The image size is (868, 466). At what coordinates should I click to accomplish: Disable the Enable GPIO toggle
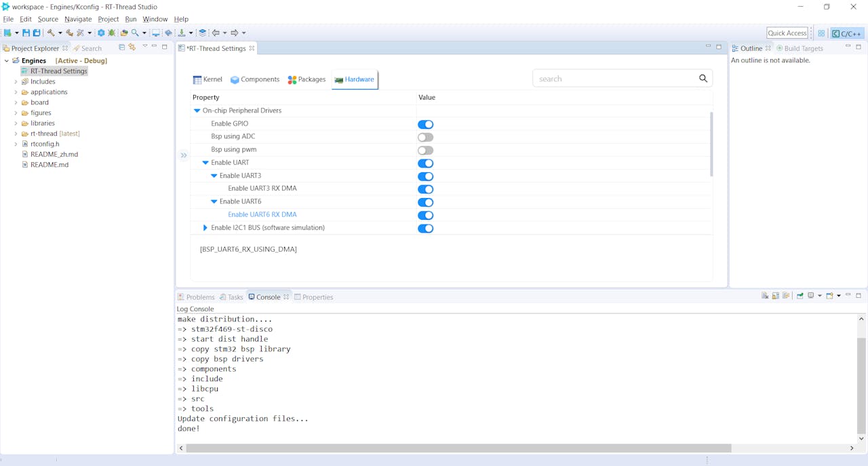coord(425,124)
